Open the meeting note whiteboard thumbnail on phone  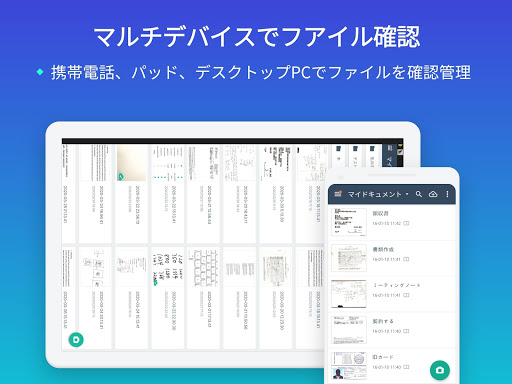point(349,294)
